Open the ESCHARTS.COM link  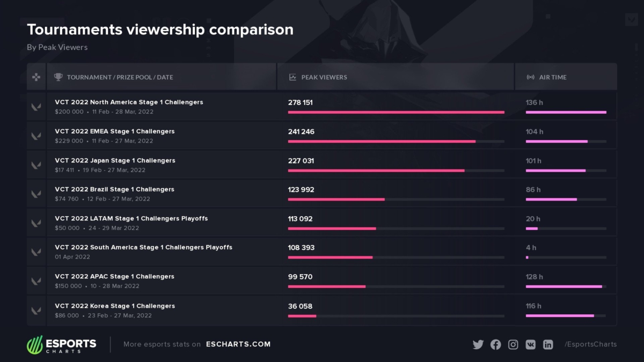[x=238, y=344]
